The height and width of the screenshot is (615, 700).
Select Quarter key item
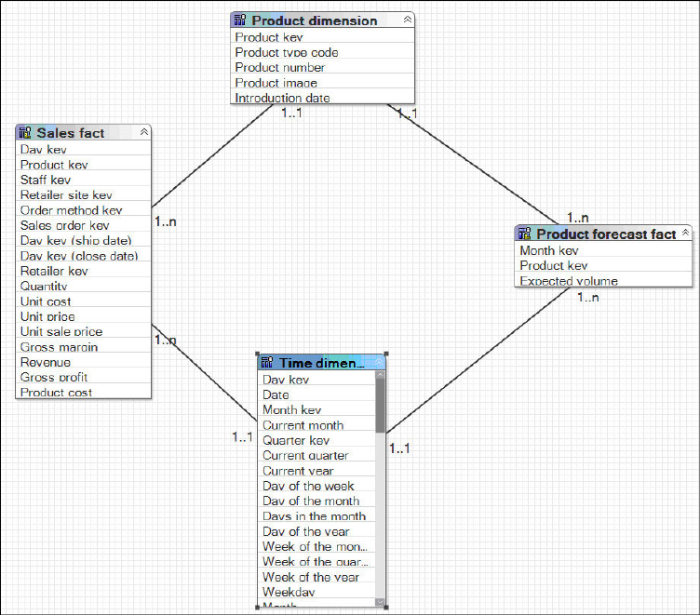(317, 440)
